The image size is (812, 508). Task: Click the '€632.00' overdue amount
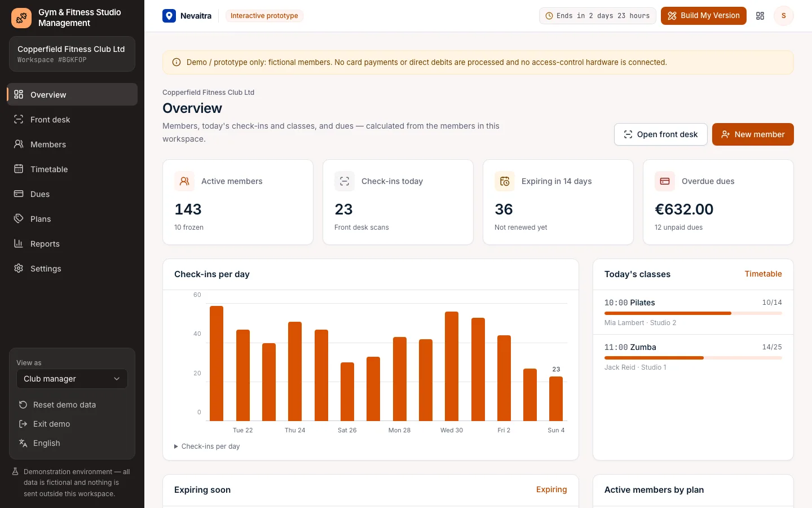684,209
